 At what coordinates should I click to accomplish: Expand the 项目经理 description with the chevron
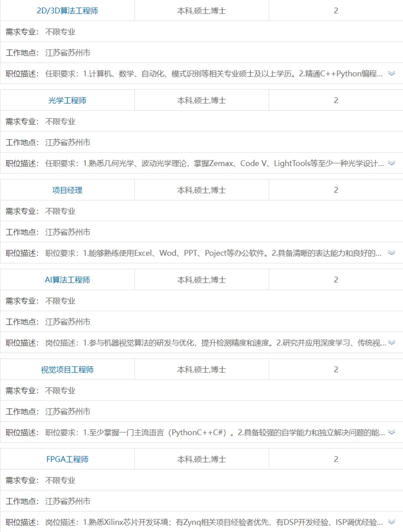391,253
